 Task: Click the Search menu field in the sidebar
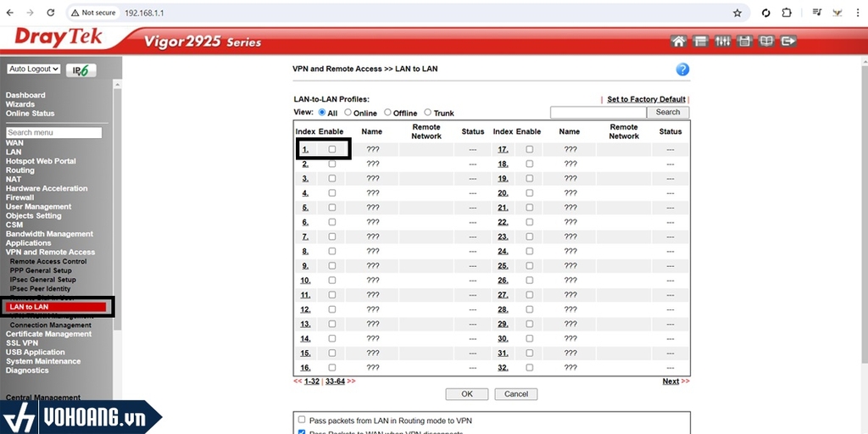click(54, 132)
